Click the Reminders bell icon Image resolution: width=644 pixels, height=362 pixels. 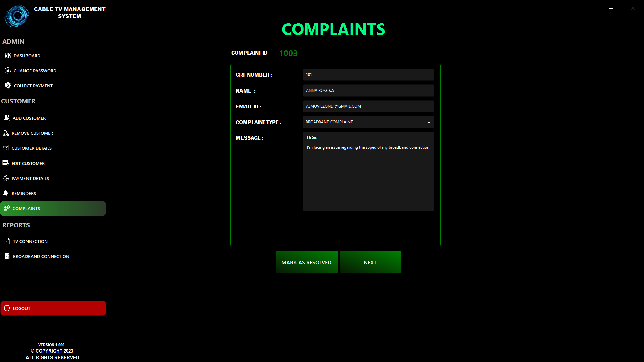6,193
